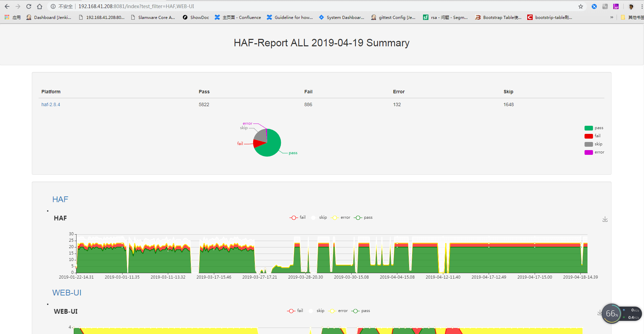The width and height of the screenshot is (644, 334).
Task: Click the gray extension icon in toolbar
Action: tap(605, 6)
